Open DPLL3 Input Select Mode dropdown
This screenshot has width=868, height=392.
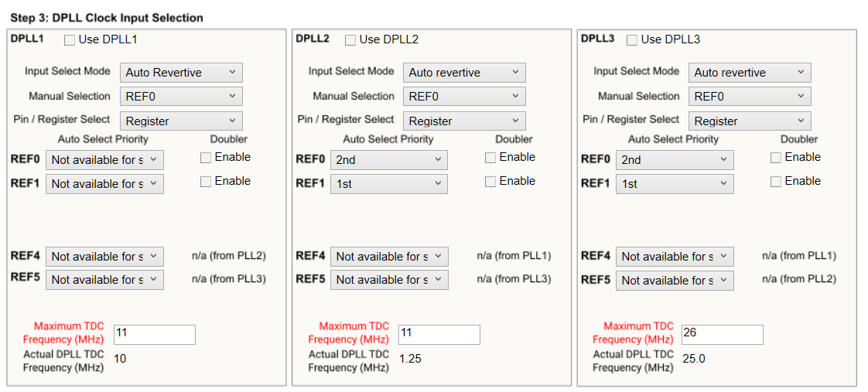tap(750, 73)
